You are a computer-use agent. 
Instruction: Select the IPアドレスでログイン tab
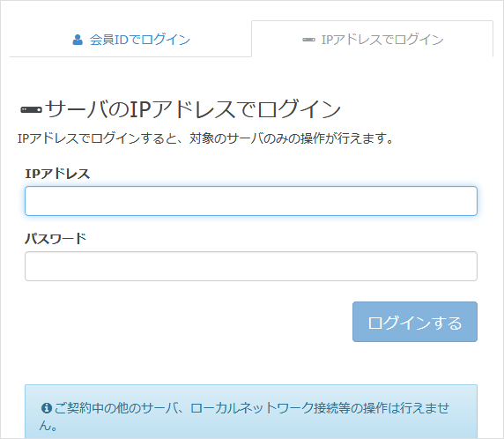click(372, 39)
